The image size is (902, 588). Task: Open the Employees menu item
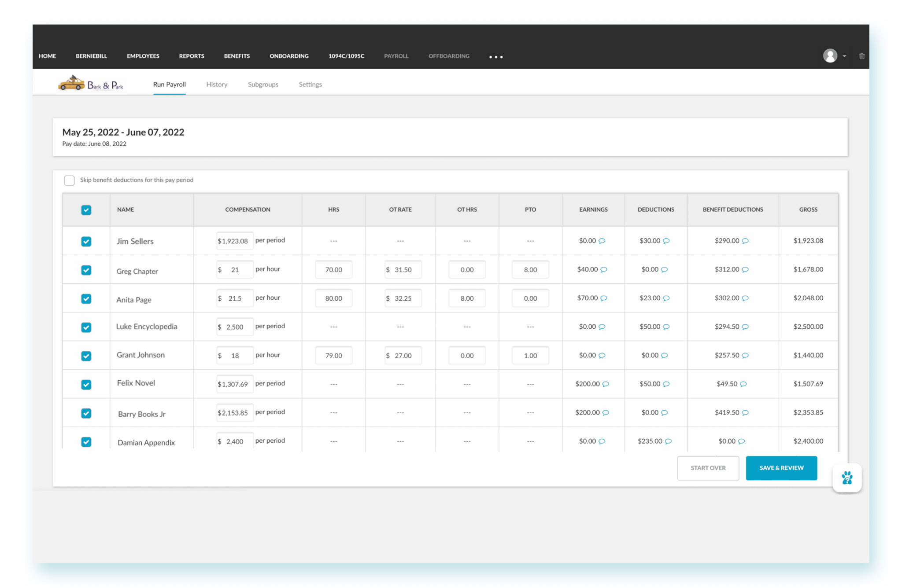click(143, 56)
